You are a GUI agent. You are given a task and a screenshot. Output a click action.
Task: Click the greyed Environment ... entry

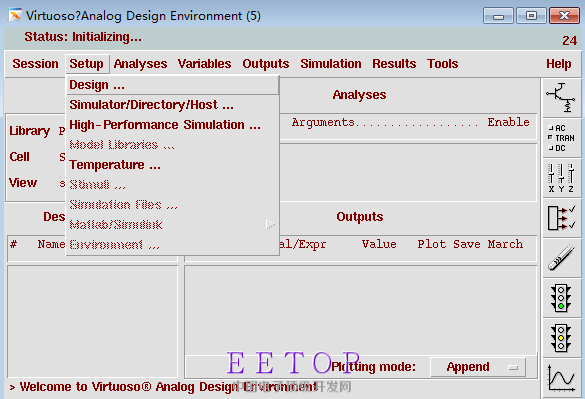pyautogui.click(x=172, y=245)
